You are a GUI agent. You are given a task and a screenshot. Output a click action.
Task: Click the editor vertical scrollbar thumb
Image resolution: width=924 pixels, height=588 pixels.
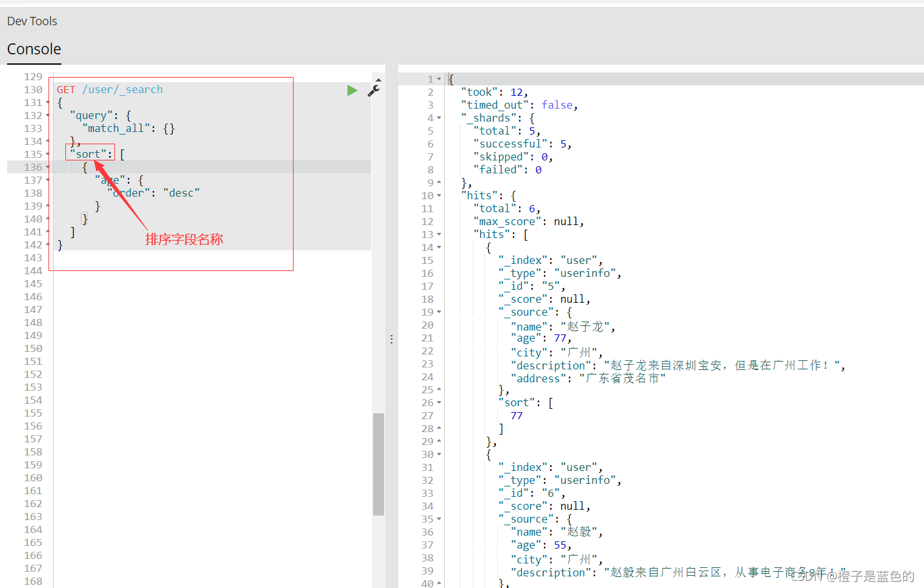tap(378, 464)
